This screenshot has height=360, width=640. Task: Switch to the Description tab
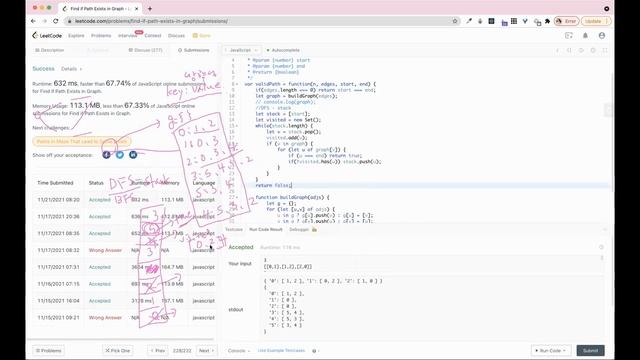coord(49,50)
